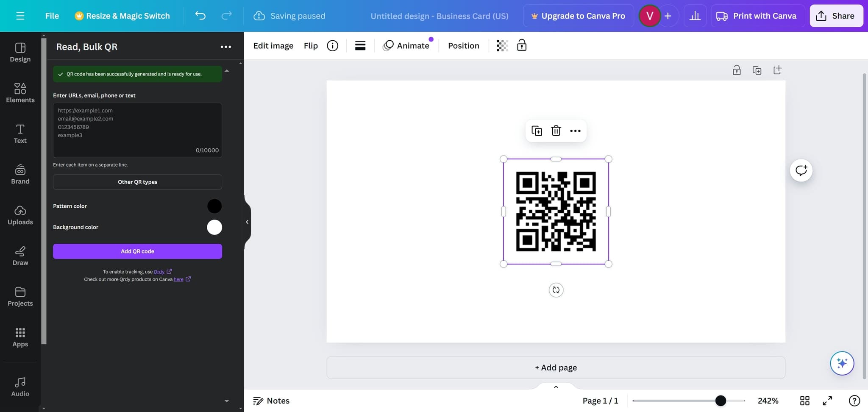Open the image info icon
868x412 pixels.
pos(332,46)
